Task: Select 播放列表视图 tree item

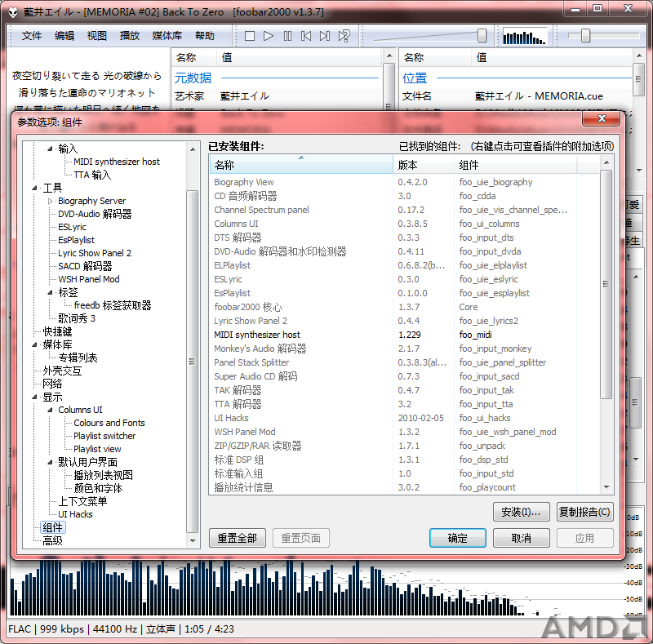Action: pos(104,475)
